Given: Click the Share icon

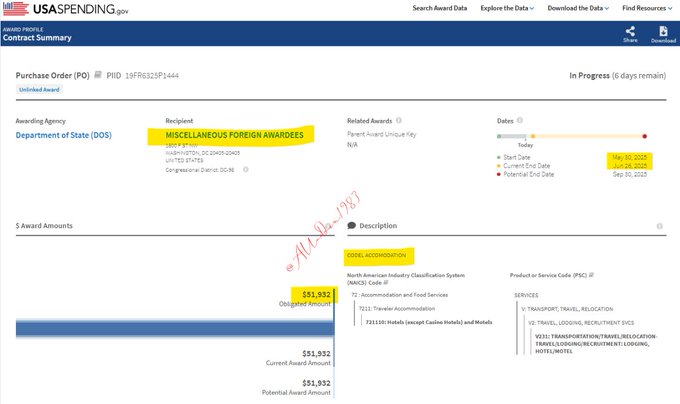Looking at the screenshot, I should pyautogui.click(x=629, y=32).
